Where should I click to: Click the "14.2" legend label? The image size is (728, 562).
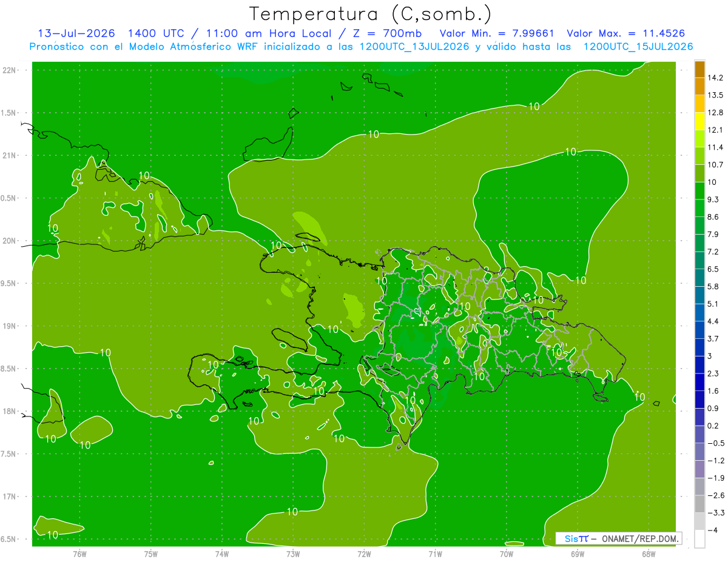point(715,78)
